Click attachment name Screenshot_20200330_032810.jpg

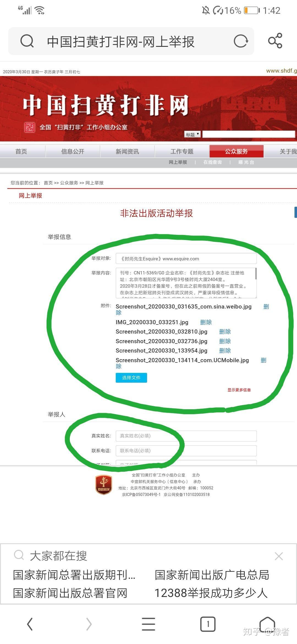click(162, 332)
